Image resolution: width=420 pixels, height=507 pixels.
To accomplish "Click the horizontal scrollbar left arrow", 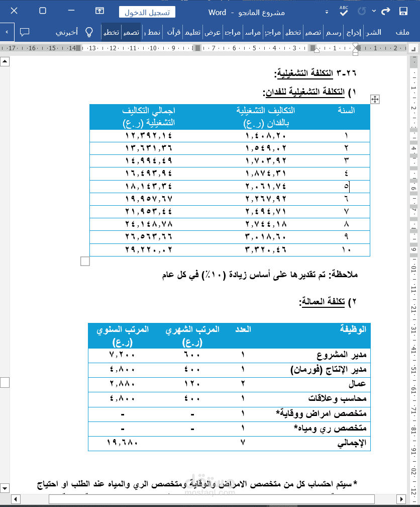I will 16,499.
